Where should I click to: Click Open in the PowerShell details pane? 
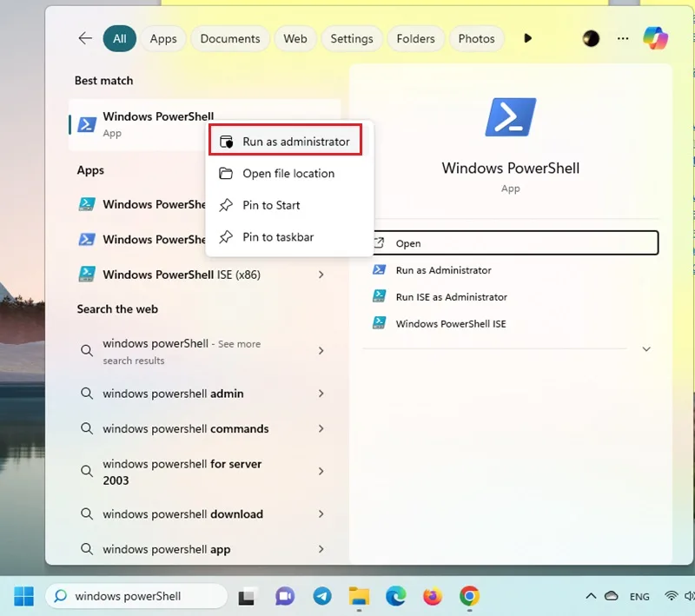[x=515, y=243]
